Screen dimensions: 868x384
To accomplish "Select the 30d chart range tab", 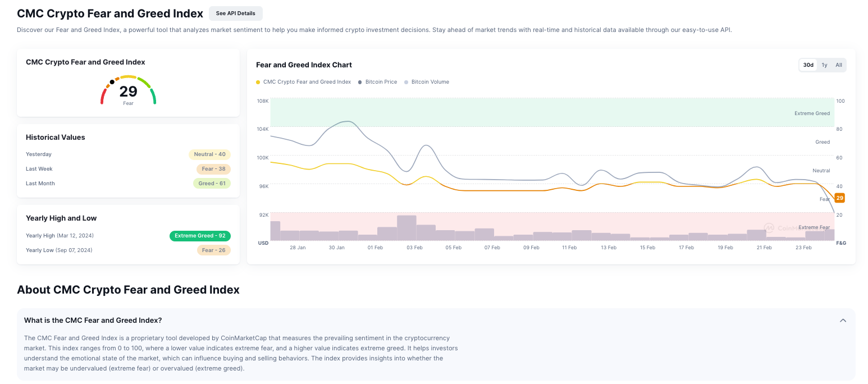I will point(808,65).
